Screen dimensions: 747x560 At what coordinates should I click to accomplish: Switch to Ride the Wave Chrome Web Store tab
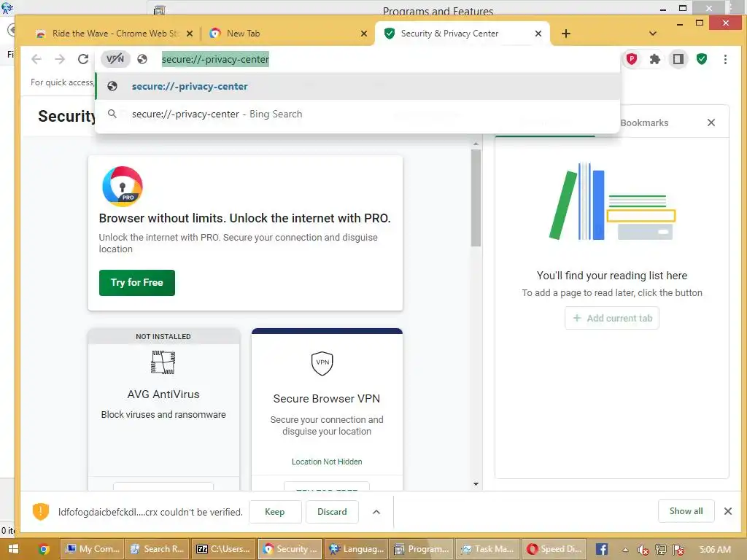point(115,34)
